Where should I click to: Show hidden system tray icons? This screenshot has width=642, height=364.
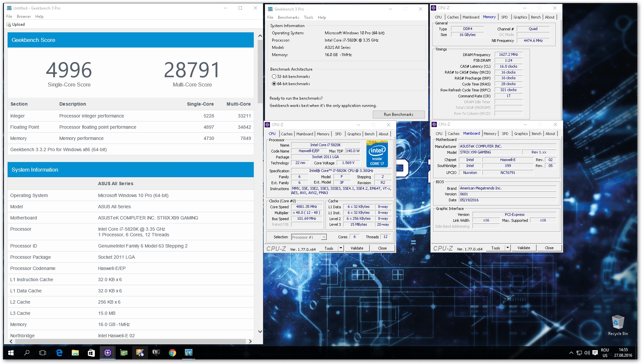coord(571,353)
